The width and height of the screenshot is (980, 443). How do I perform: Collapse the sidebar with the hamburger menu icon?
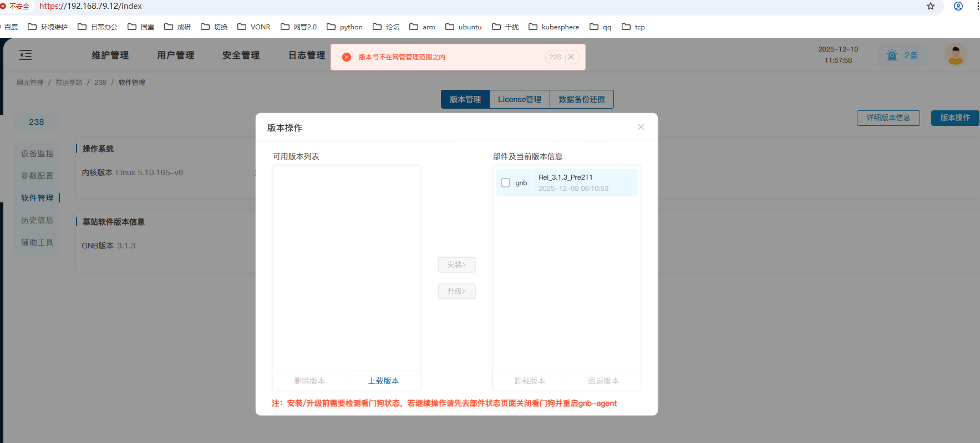pyautogui.click(x=26, y=55)
